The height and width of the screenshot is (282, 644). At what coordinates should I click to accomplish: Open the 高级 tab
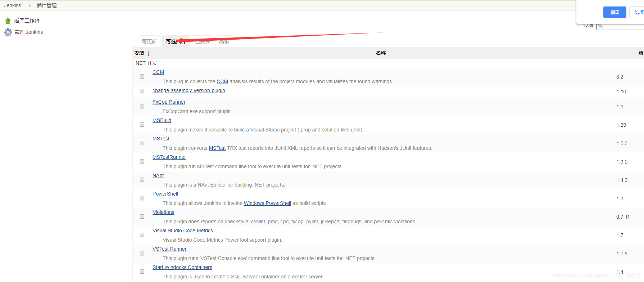pyautogui.click(x=224, y=41)
